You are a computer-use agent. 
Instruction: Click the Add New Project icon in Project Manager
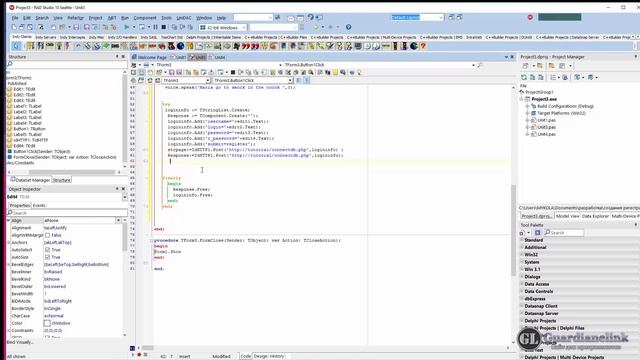(x=525, y=66)
